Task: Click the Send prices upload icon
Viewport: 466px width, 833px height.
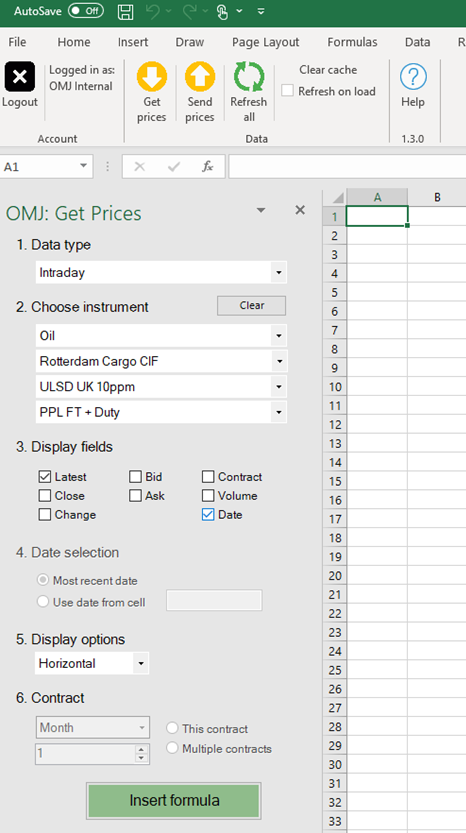Action: (200, 76)
